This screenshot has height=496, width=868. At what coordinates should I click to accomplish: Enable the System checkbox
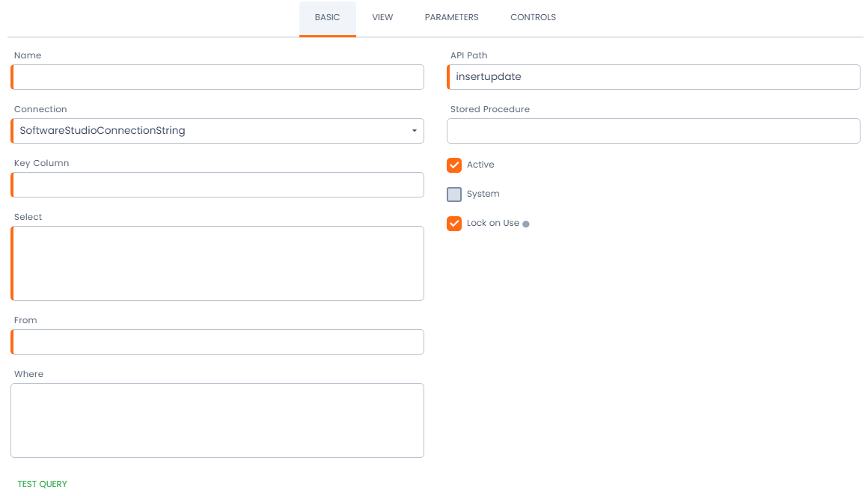454,195
